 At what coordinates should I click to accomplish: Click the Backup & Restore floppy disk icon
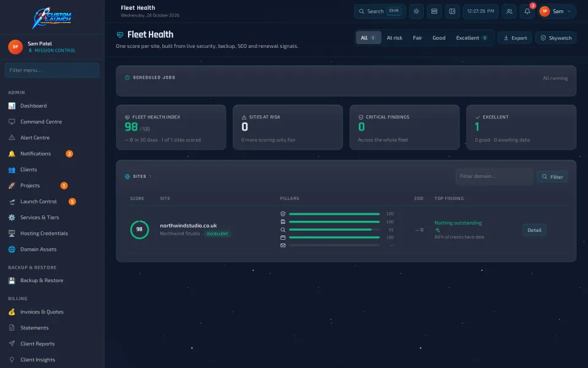pos(12,280)
